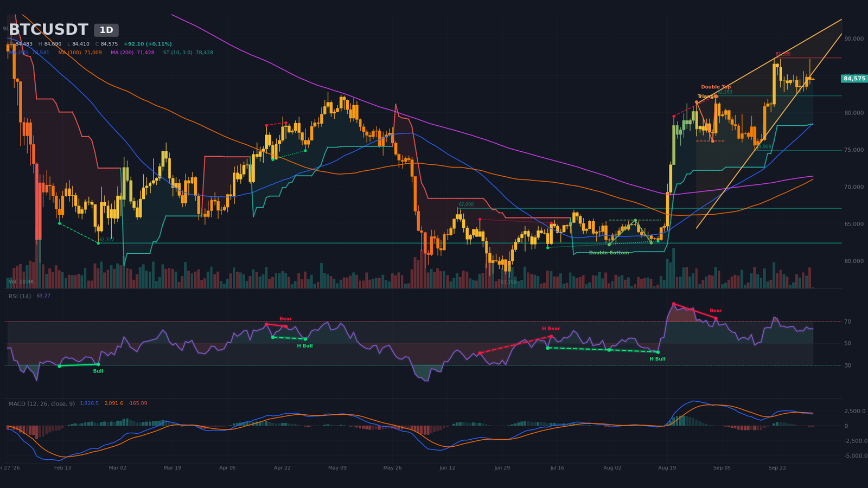The width and height of the screenshot is (868, 488).
Task: Click the MA (50) legend entry
Action: point(29,53)
